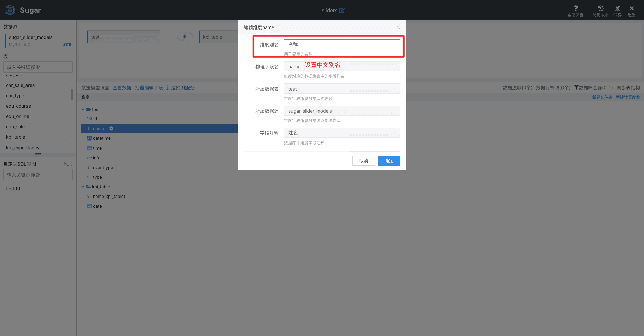644x336 pixels.
Task: Click the cancel button
Action: [x=364, y=161]
